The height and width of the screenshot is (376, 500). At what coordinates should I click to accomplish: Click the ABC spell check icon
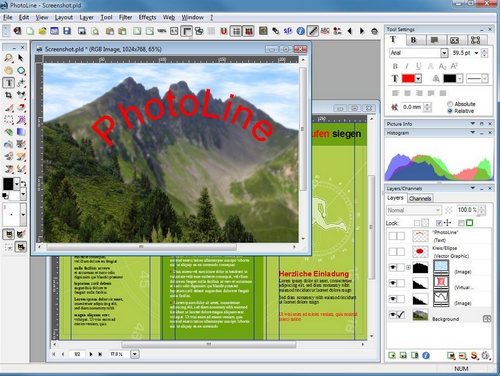point(325,31)
